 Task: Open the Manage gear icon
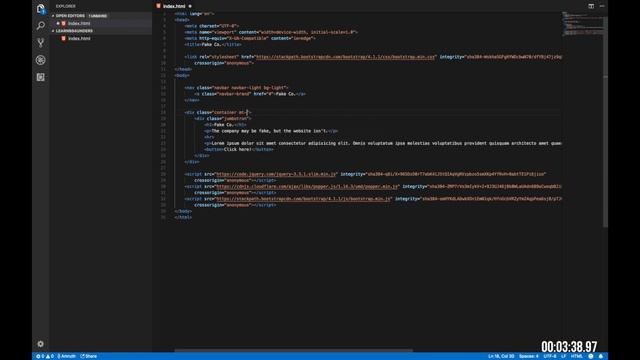(40, 344)
